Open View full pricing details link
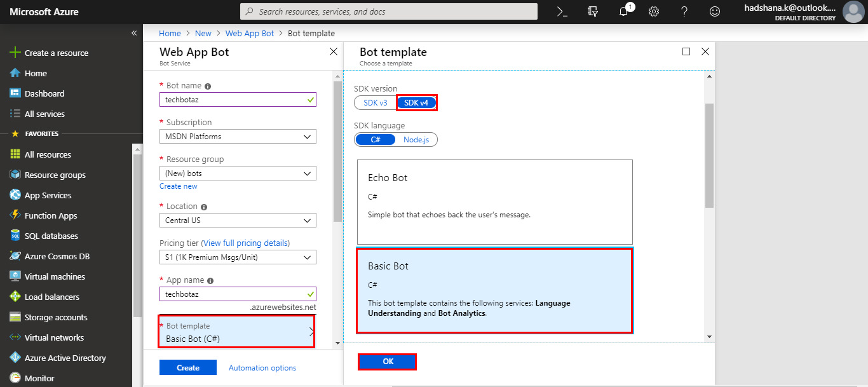 245,243
